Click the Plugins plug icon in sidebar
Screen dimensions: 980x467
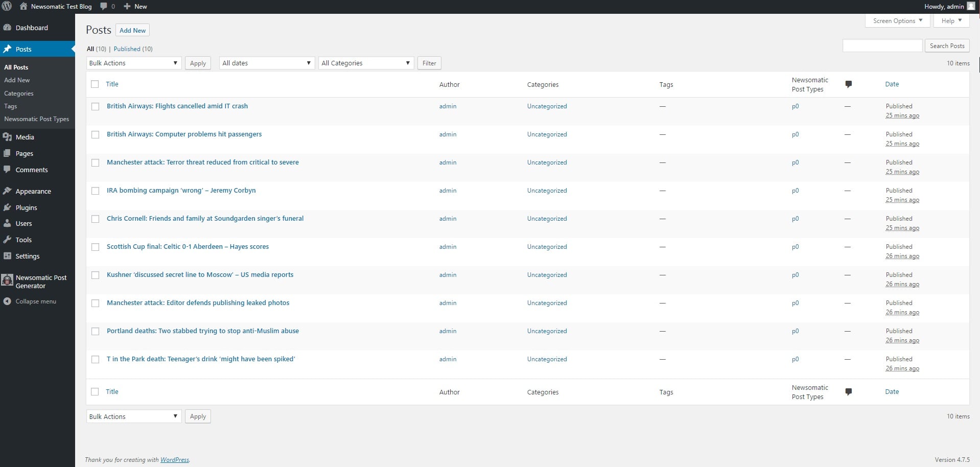(x=7, y=207)
